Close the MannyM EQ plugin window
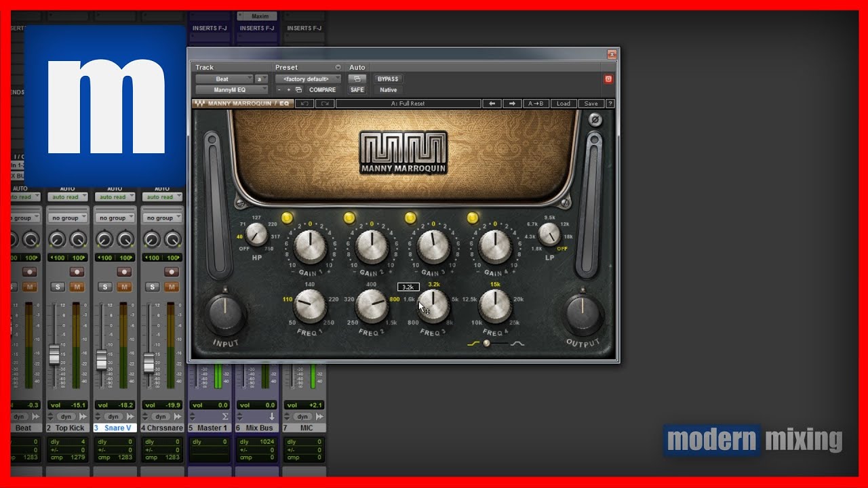The image size is (868, 488). click(x=612, y=54)
